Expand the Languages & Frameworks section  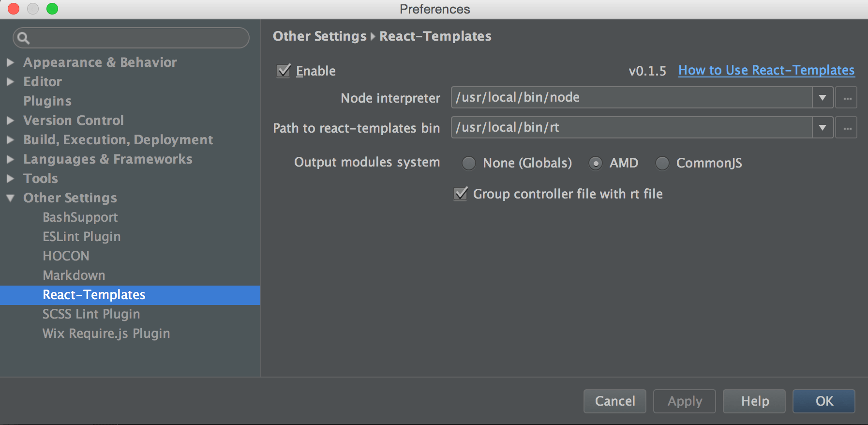(11, 159)
